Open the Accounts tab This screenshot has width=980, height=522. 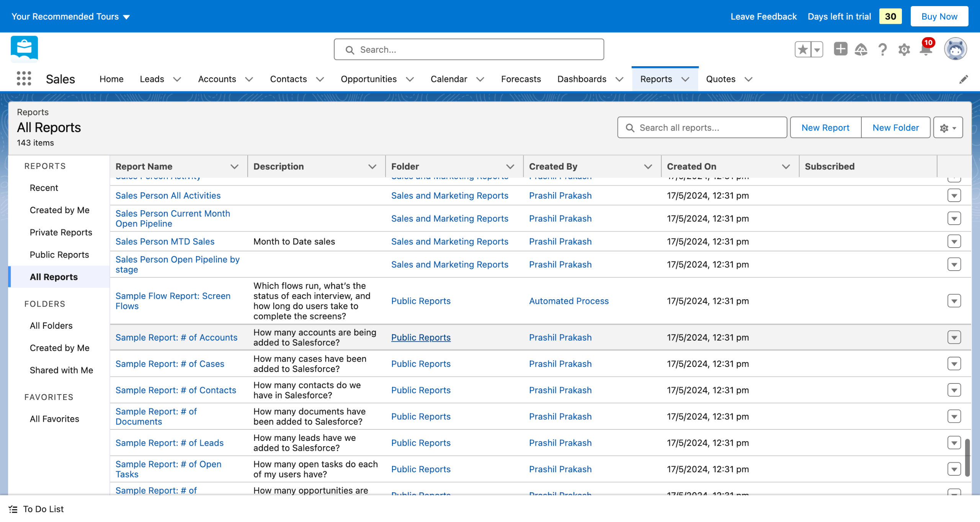pos(217,79)
